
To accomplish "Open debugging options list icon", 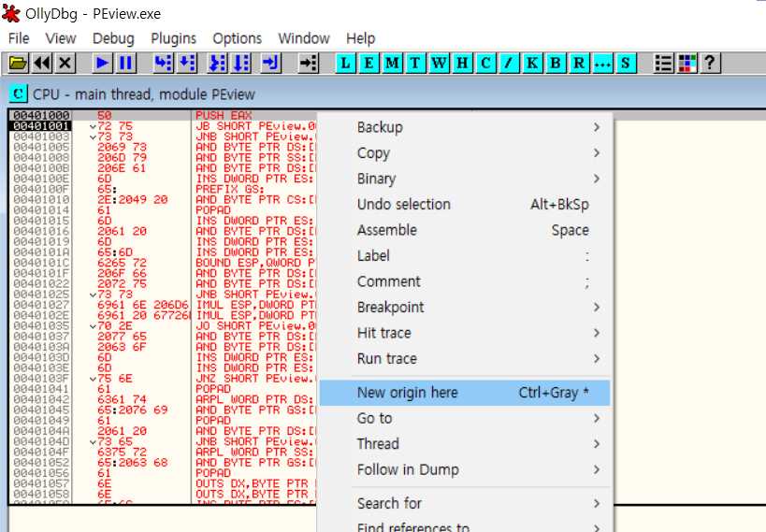I will (663, 63).
